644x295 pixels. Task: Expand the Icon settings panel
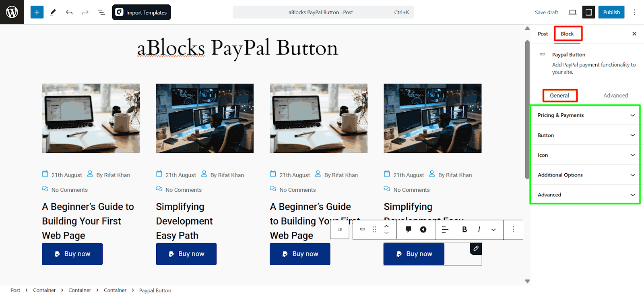click(586, 155)
